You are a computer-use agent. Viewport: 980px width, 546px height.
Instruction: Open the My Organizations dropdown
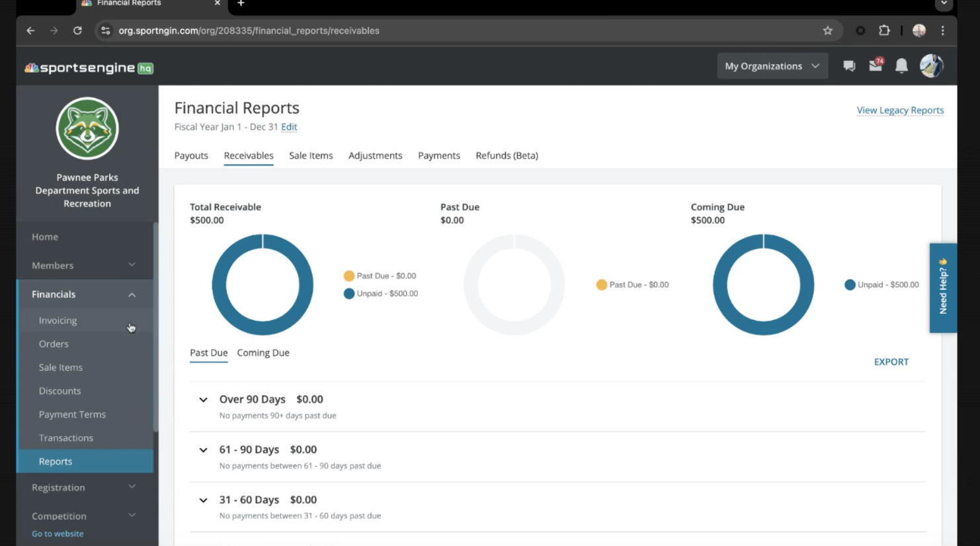772,66
